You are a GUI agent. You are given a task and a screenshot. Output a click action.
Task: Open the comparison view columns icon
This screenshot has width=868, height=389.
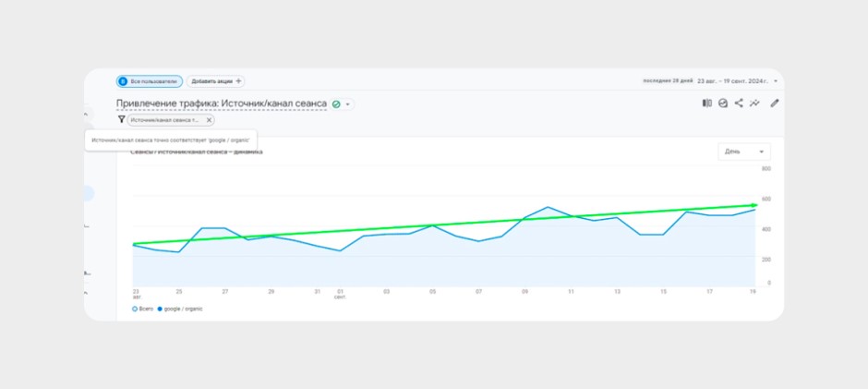(x=707, y=103)
